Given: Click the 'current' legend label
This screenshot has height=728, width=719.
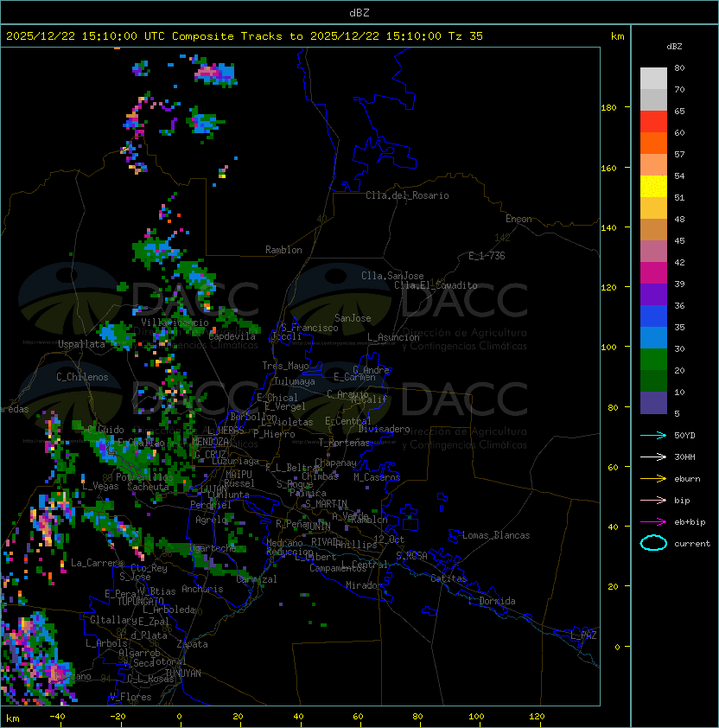Looking at the screenshot, I should click(x=692, y=544).
